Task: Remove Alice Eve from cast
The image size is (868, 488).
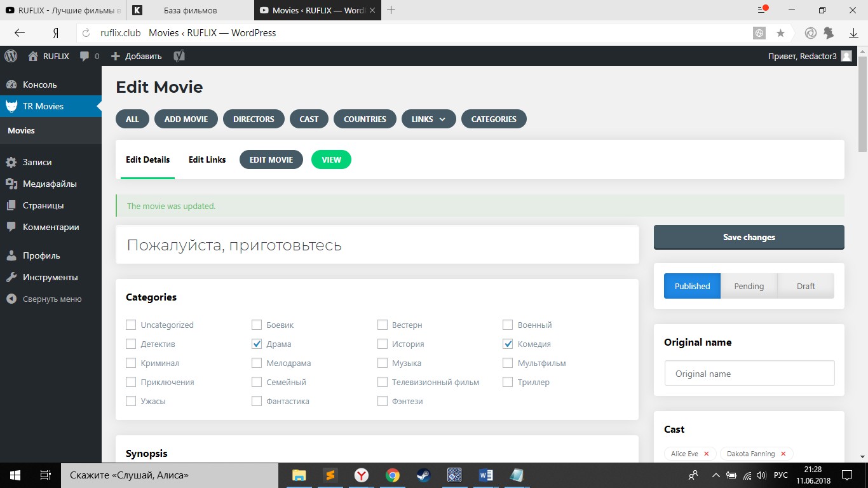Action: [x=707, y=454]
